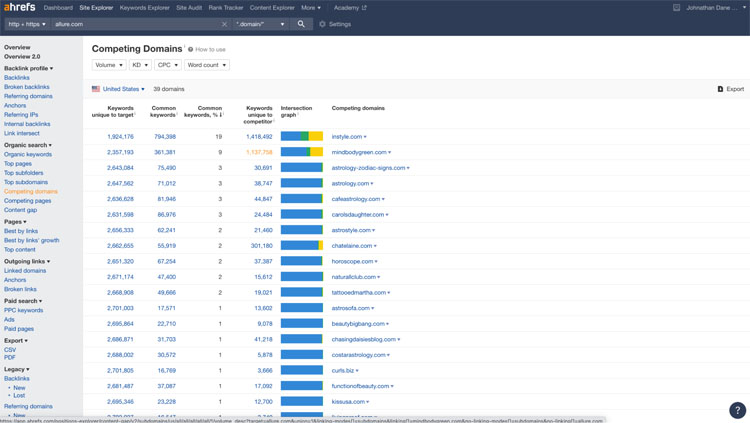Collapse the Outgoing links sidebar section
This screenshot has width=750, height=423.
(x=27, y=261)
